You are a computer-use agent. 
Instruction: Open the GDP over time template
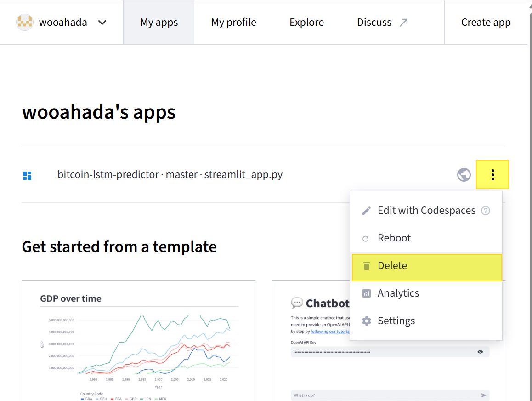coord(138,341)
